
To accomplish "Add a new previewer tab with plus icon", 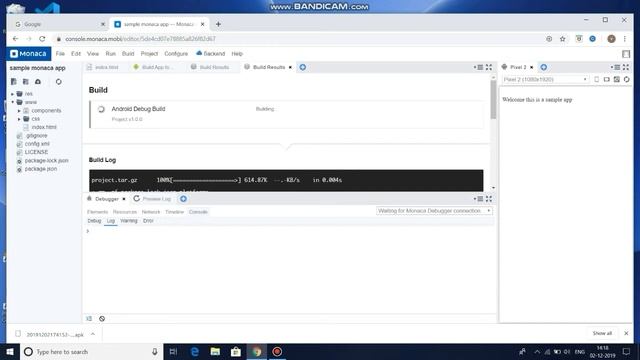I will coord(544,67).
